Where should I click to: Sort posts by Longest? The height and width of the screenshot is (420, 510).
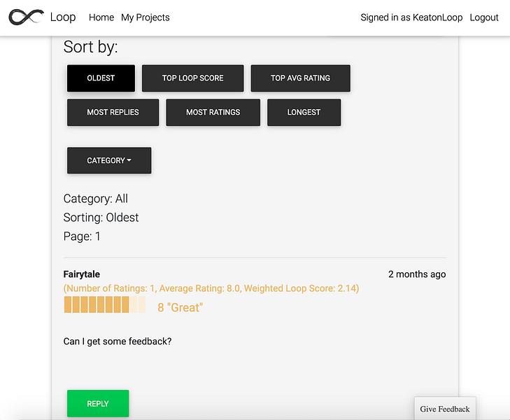coord(304,112)
